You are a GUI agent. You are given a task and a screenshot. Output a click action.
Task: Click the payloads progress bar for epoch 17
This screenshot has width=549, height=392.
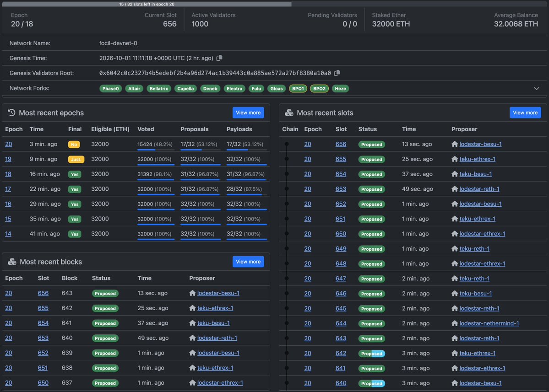(x=246, y=194)
